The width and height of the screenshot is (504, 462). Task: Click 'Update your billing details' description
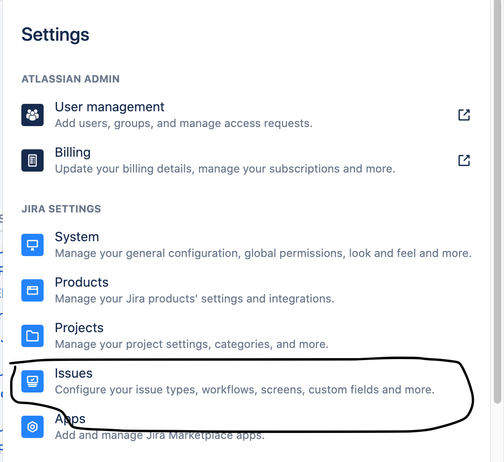coord(225,169)
